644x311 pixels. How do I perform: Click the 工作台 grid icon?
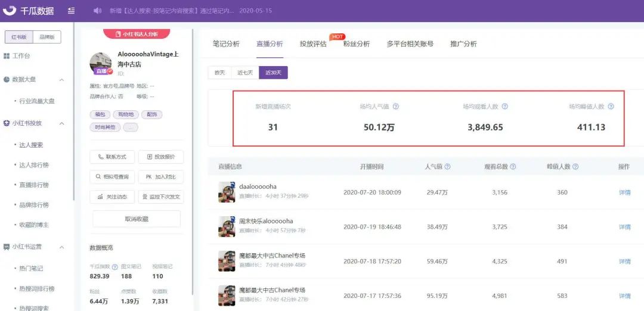[x=7, y=56]
